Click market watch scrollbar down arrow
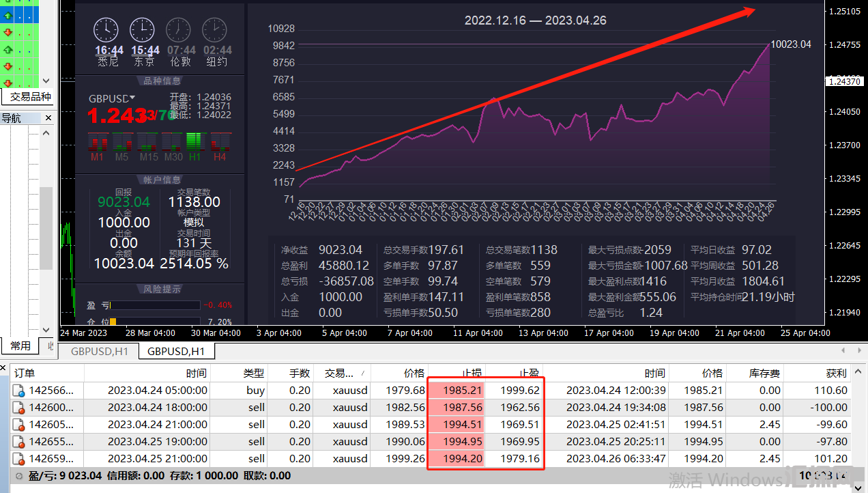This screenshot has height=493, width=868. [46, 81]
